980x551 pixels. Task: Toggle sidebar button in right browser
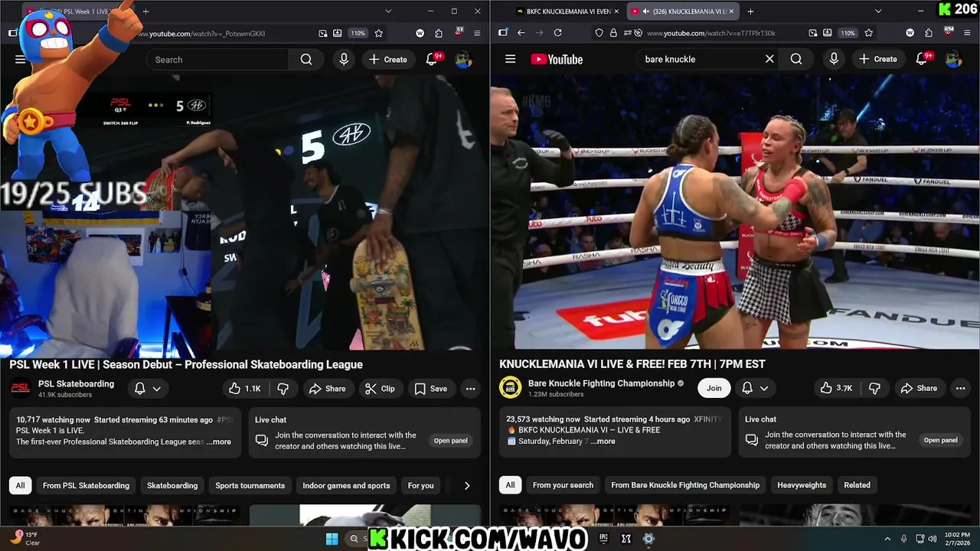502,33
